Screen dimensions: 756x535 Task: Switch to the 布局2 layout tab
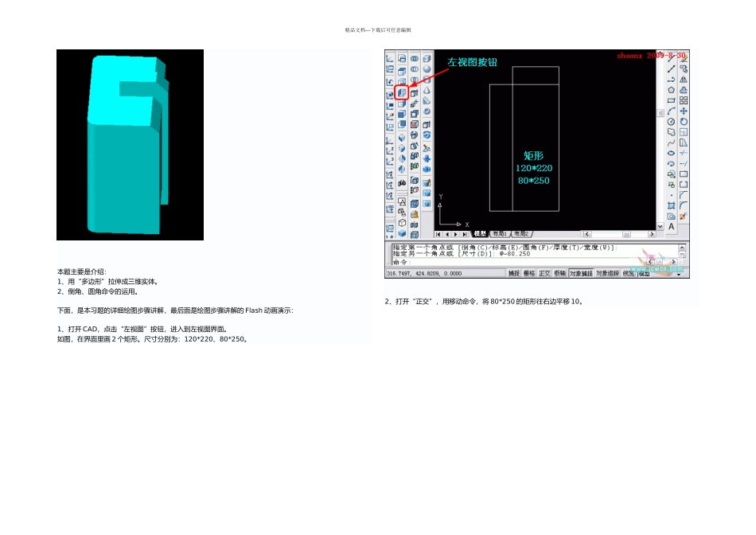point(521,233)
